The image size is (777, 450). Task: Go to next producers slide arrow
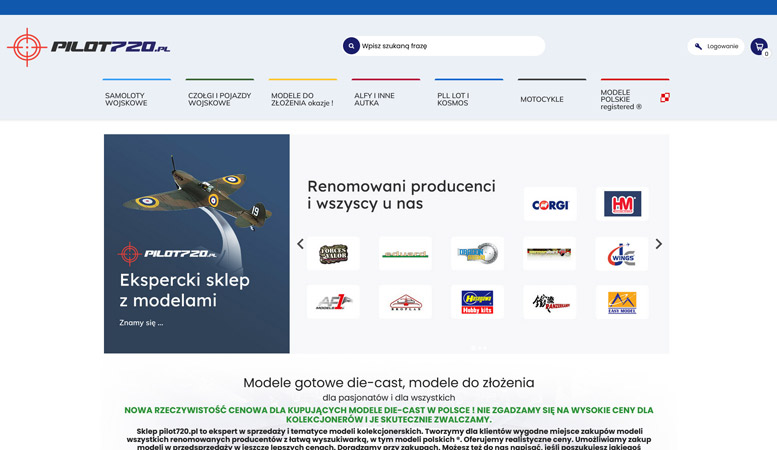click(659, 244)
